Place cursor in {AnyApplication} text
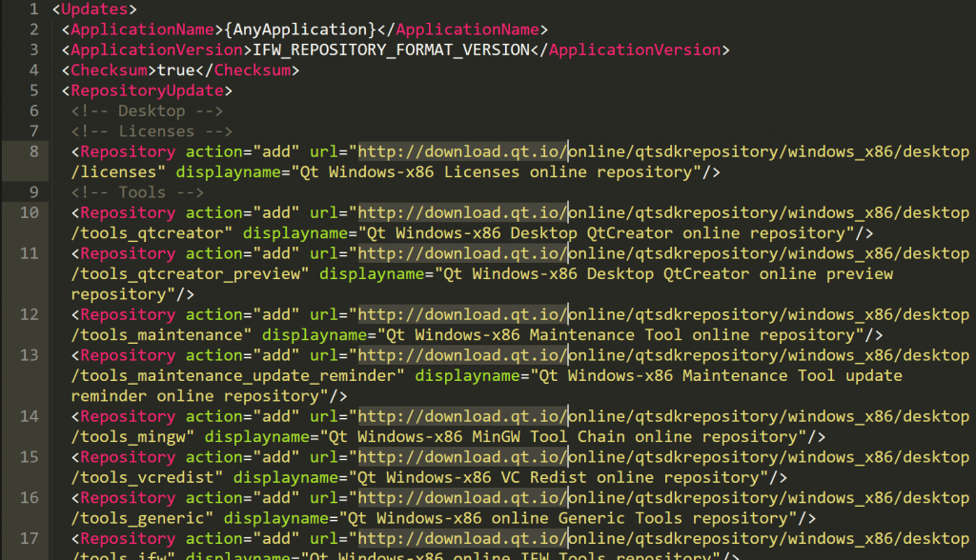This screenshot has width=976, height=560. (300, 30)
